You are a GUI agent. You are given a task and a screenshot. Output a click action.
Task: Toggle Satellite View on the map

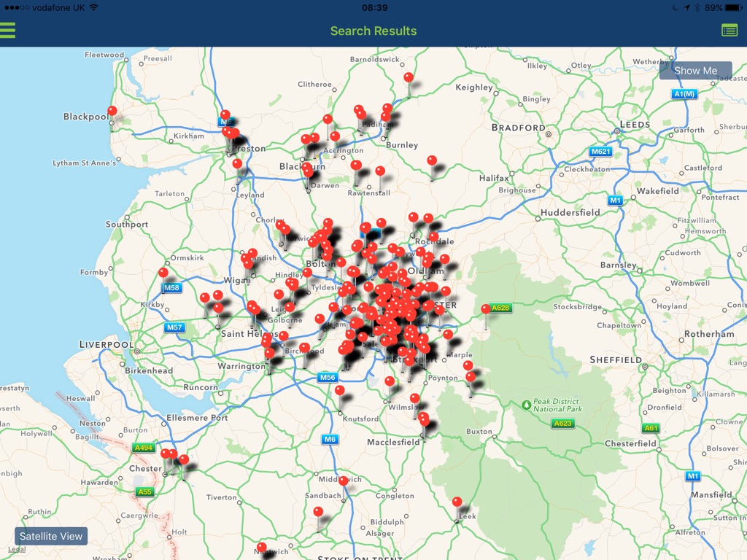[51, 536]
